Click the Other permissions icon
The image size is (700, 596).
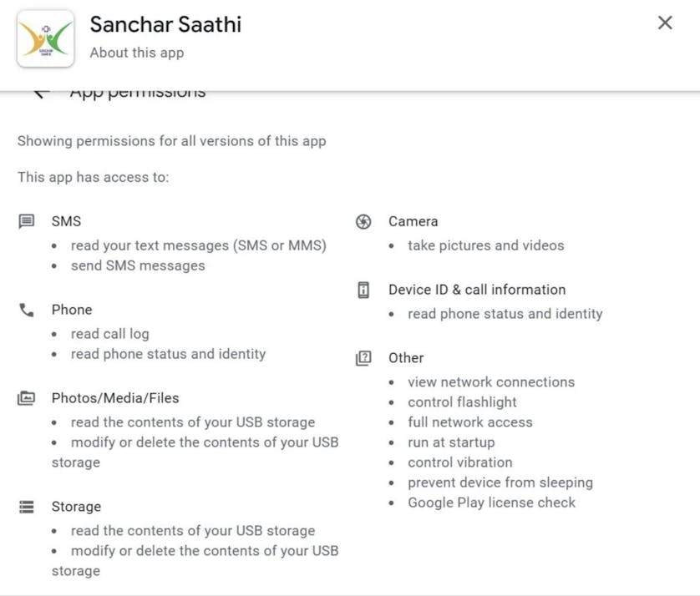(363, 358)
